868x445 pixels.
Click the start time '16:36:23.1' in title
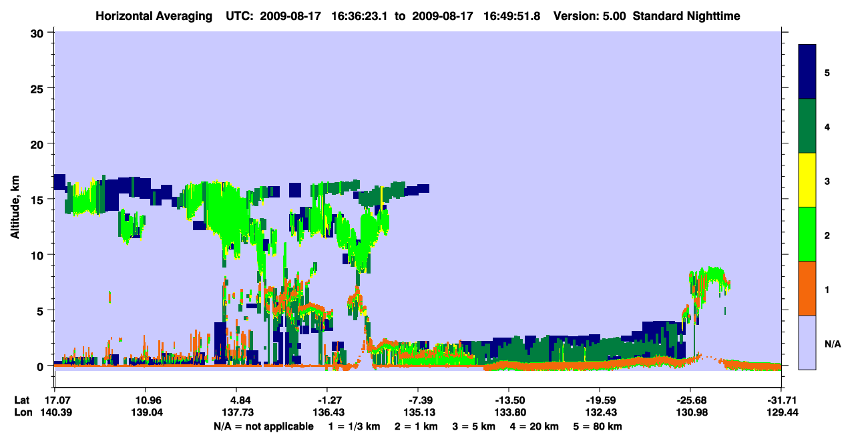pyautogui.click(x=358, y=15)
